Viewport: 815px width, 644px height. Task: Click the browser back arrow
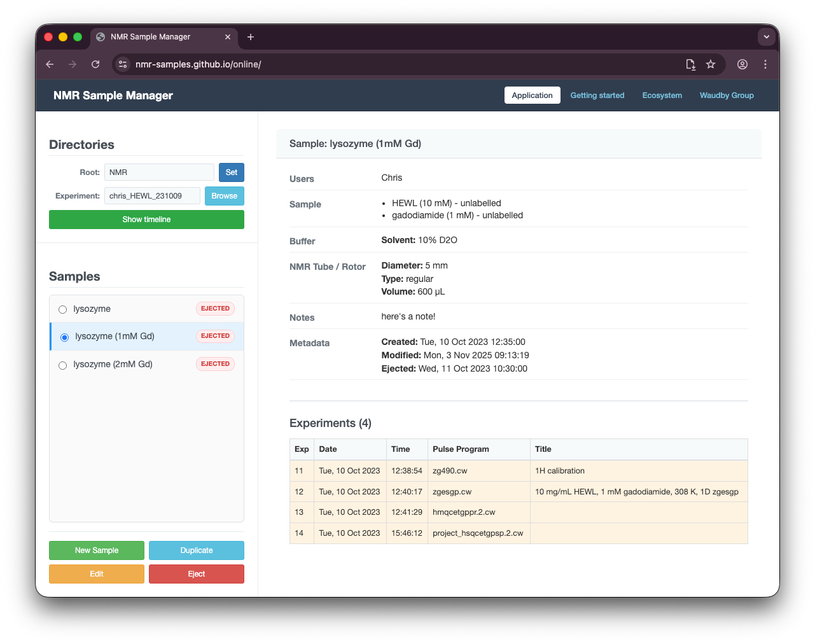pyautogui.click(x=50, y=64)
